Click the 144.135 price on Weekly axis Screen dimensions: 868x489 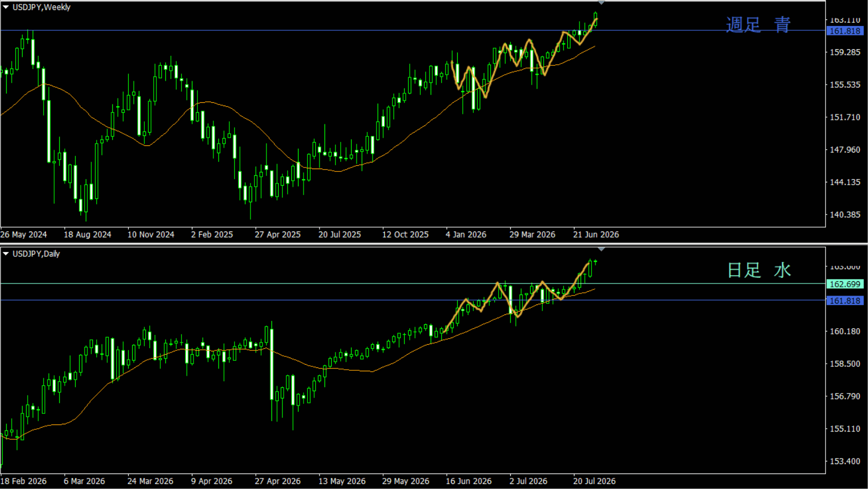tap(845, 182)
